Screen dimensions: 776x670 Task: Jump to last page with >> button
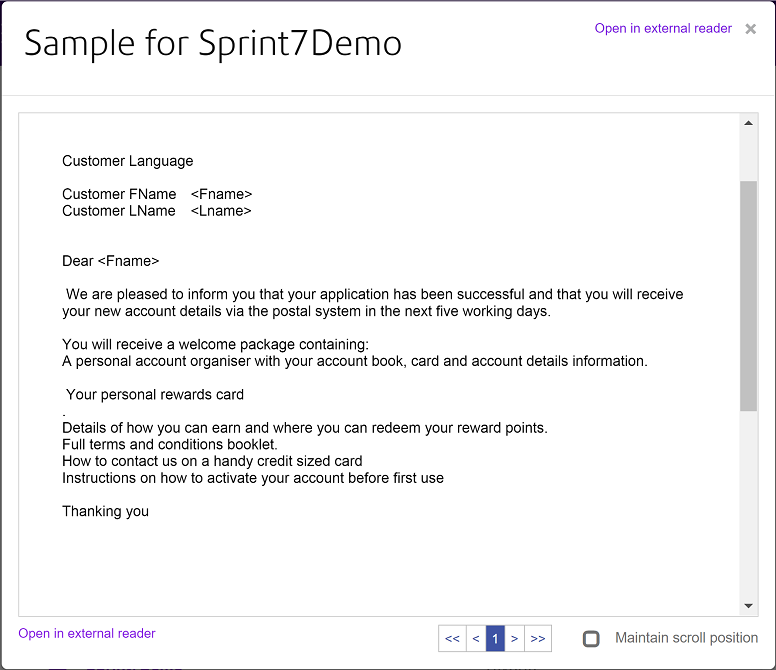[x=538, y=638]
